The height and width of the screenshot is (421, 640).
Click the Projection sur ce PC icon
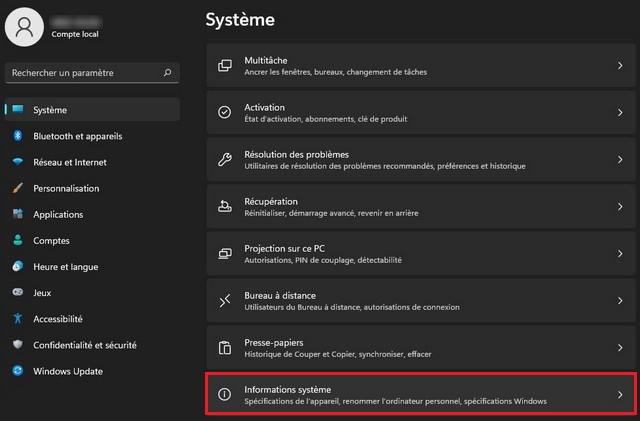pos(224,254)
